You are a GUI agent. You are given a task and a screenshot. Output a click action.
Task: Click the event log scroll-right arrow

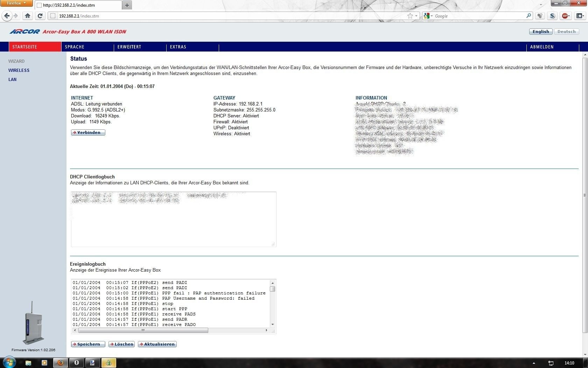point(267,330)
